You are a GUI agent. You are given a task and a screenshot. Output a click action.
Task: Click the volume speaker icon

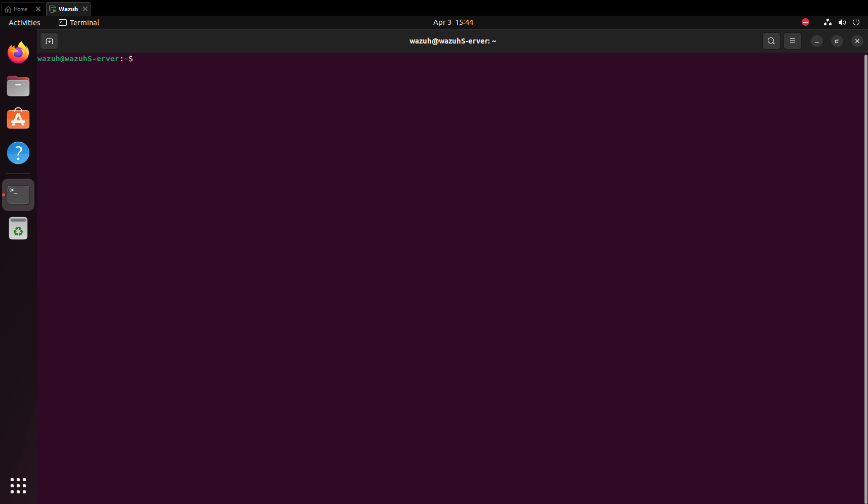[x=842, y=22]
